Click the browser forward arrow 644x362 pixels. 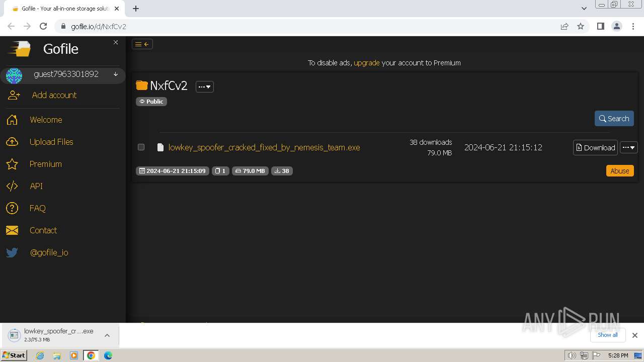[x=27, y=26]
